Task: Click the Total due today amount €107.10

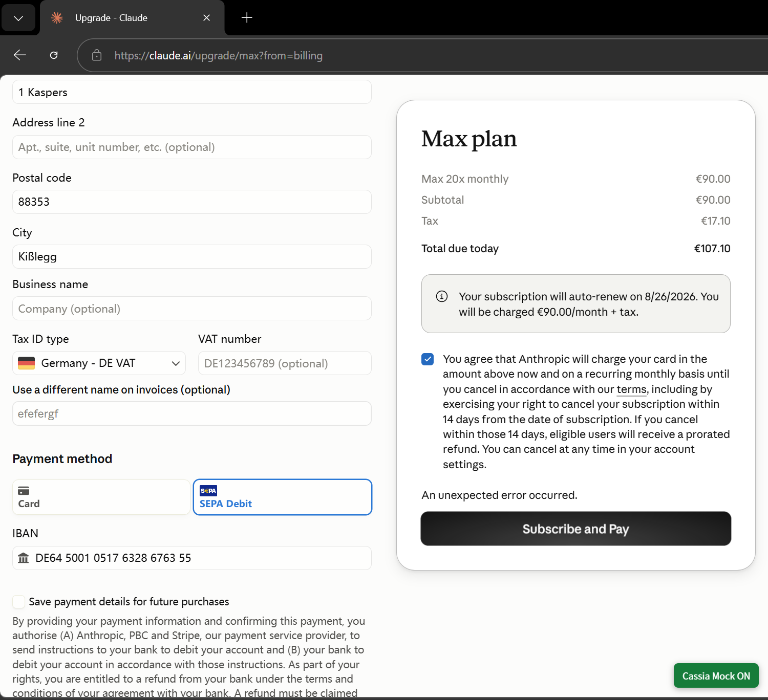Action: click(712, 249)
